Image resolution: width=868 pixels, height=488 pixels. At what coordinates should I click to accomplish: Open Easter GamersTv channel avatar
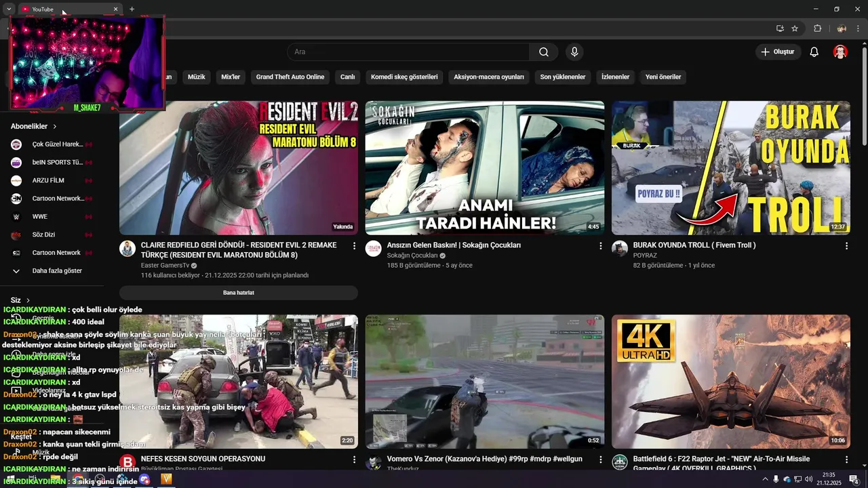[x=127, y=248]
